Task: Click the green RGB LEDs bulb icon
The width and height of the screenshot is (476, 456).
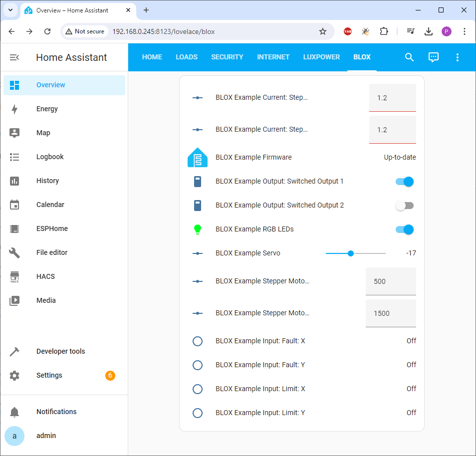Action: [x=198, y=229]
